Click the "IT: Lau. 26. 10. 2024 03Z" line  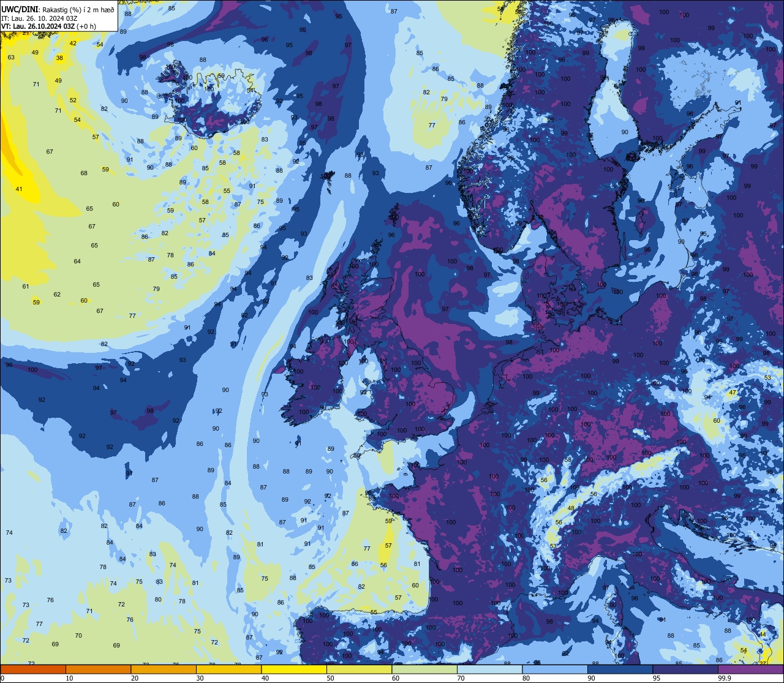pos(39,18)
